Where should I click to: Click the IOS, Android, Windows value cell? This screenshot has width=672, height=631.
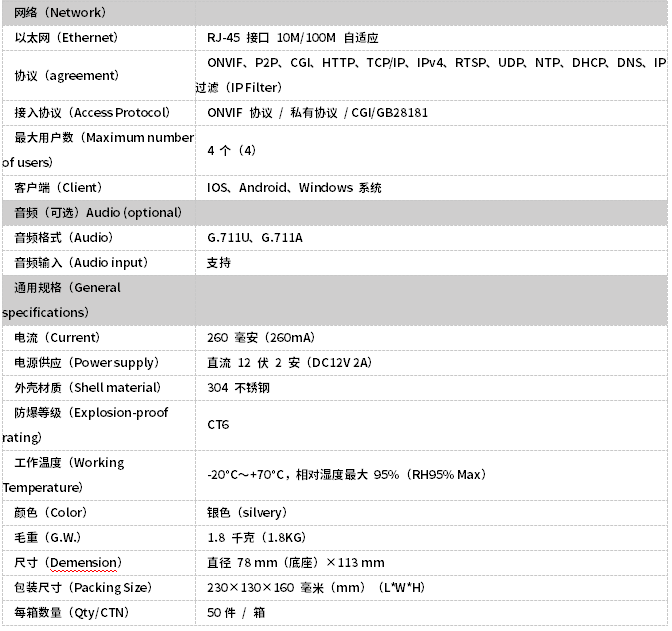(x=294, y=187)
